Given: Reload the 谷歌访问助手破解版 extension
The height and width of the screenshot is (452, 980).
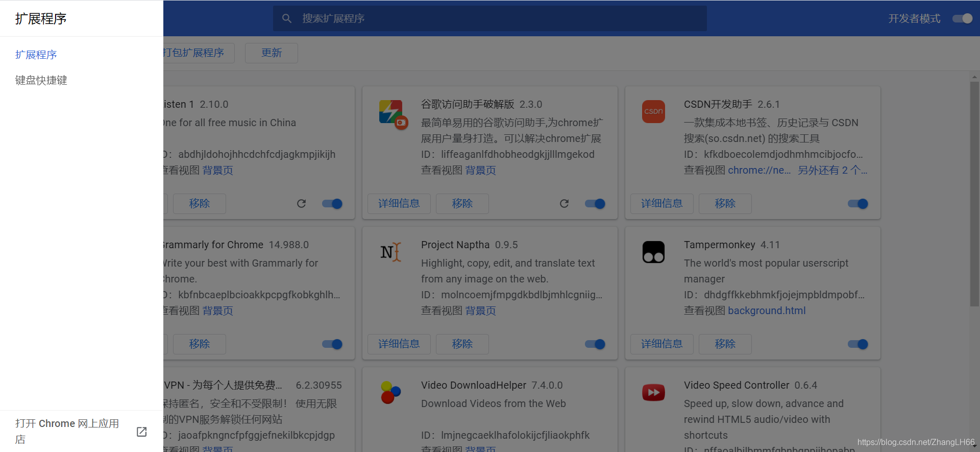Looking at the screenshot, I should 564,204.
